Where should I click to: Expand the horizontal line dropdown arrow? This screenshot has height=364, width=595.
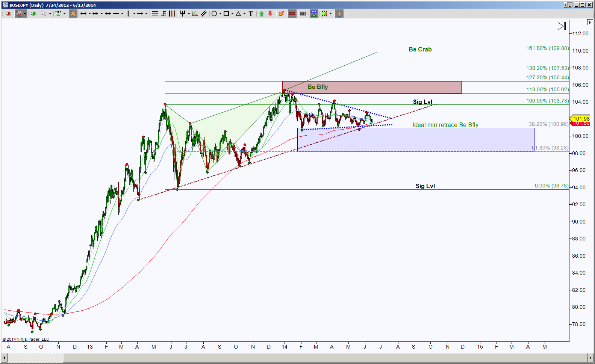tap(122, 14)
